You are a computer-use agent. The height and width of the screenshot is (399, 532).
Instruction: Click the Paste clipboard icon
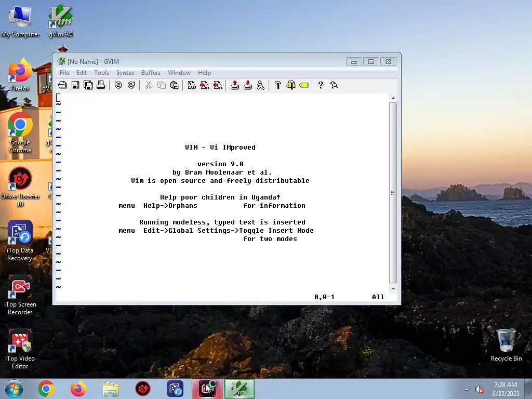point(175,85)
